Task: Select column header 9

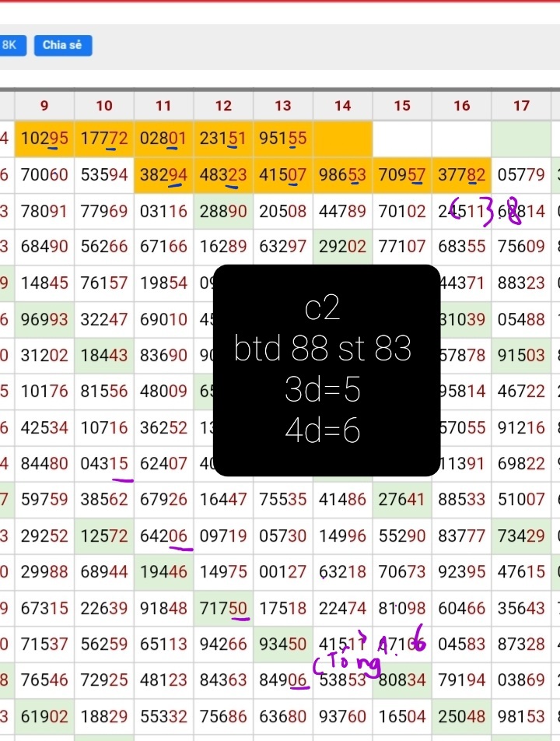Action: tap(44, 105)
